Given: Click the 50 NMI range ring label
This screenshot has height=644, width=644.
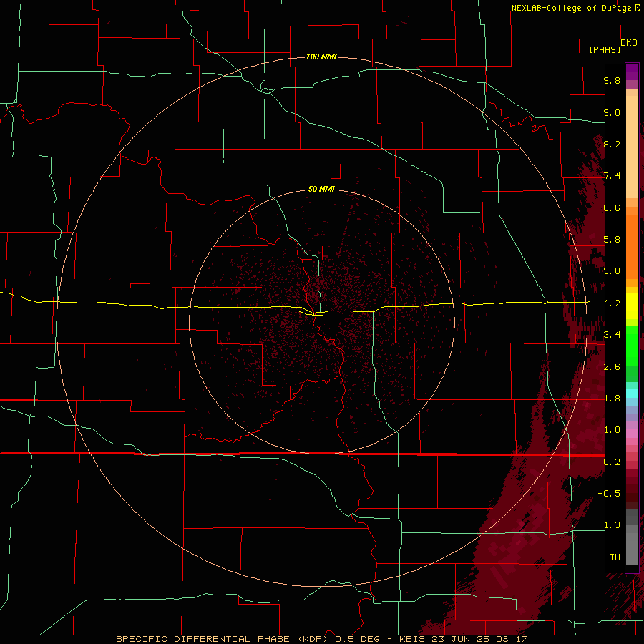Looking at the screenshot, I should coord(321,189).
